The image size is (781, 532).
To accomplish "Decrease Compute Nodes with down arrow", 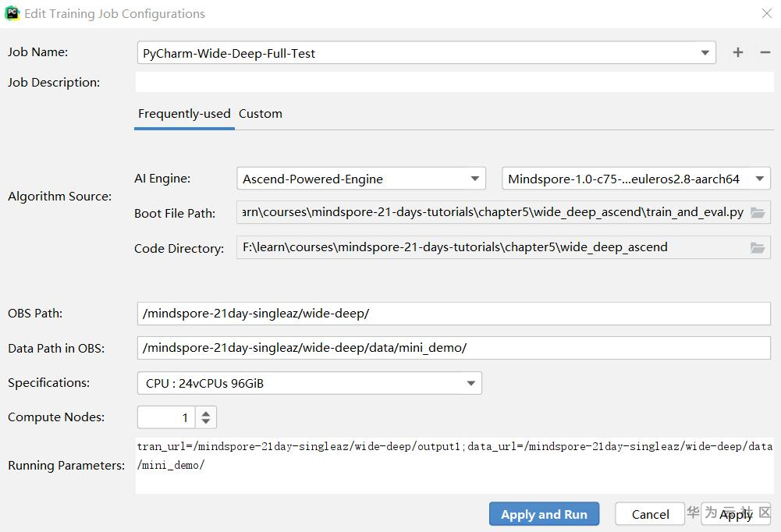I will point(206,422).
